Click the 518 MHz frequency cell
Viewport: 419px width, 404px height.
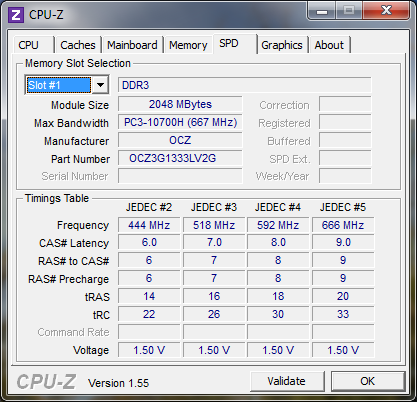(214, 225)
